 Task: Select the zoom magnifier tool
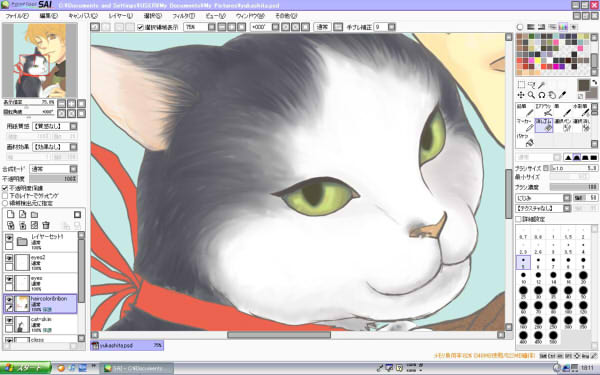[x=531, y=95]
